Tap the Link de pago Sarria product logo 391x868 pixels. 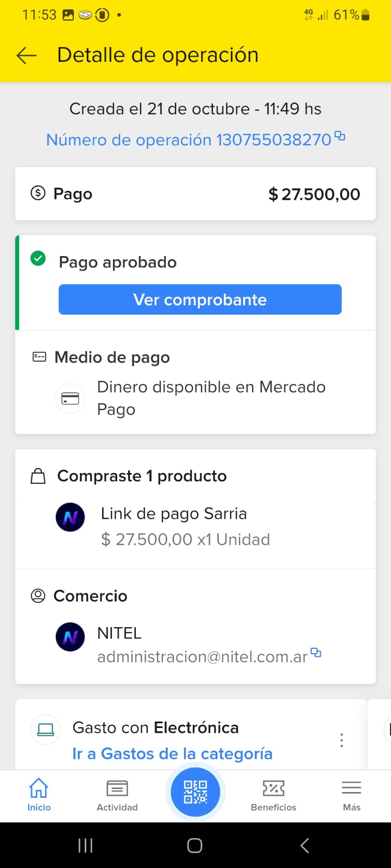[x=70, y=517]
